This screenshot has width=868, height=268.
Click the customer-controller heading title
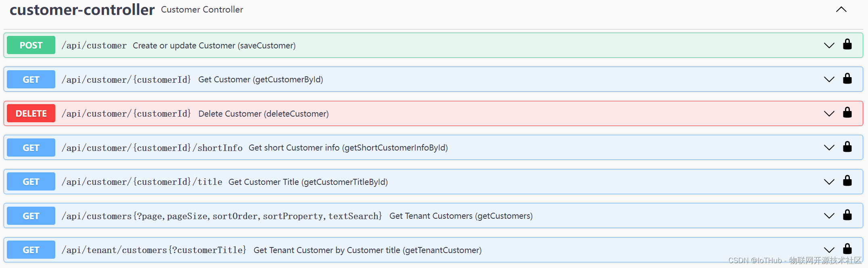tap(82, 10)
